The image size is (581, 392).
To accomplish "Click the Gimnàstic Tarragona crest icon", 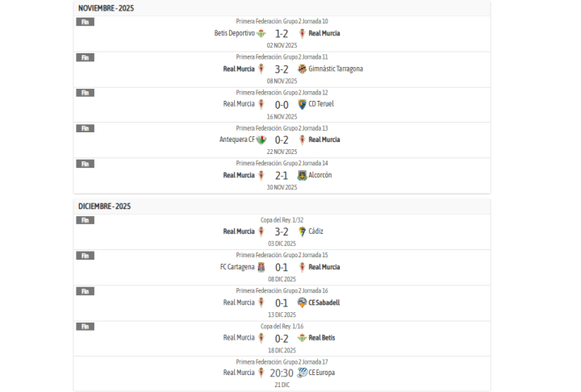I will tap(302, 69).
